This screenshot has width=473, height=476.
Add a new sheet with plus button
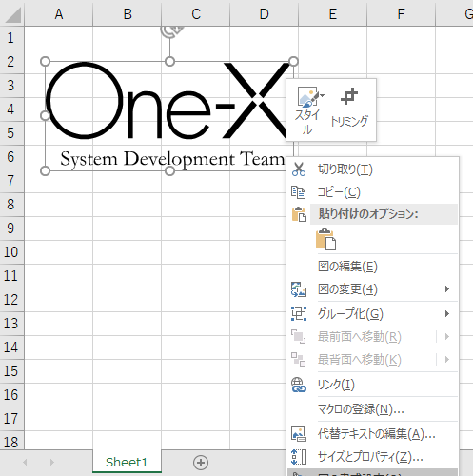coord(201,463)
